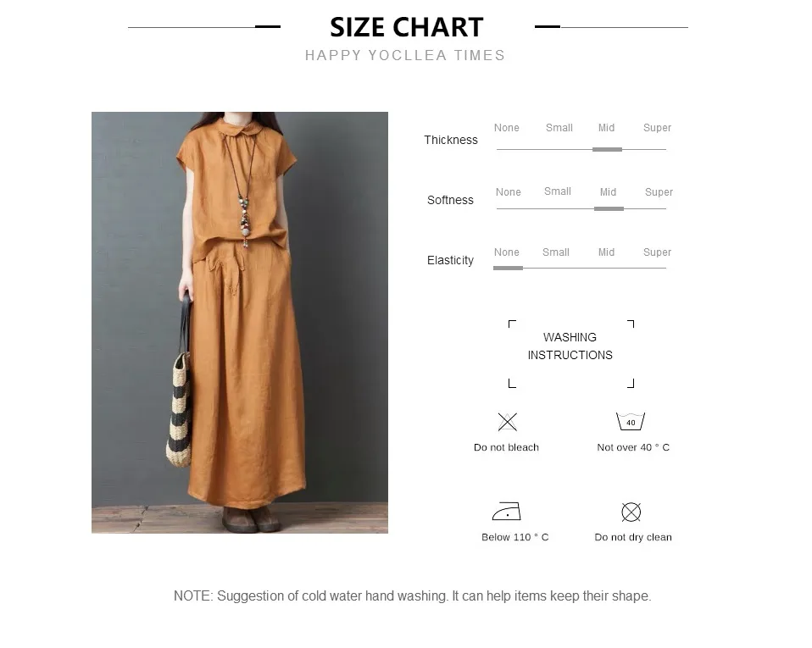Screen dimensions: 812x648
Task: Click the Thickness Mid slider marker
Action: pos(607,150)
